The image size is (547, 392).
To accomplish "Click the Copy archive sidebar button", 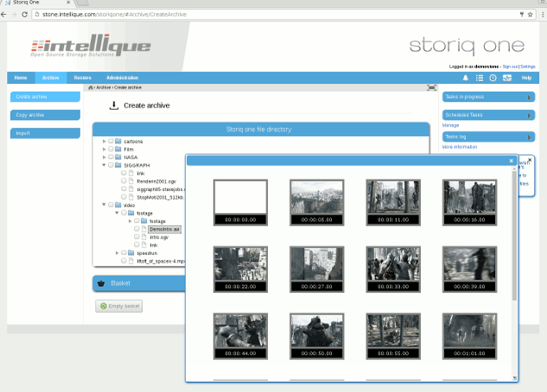I will point(45,115).
